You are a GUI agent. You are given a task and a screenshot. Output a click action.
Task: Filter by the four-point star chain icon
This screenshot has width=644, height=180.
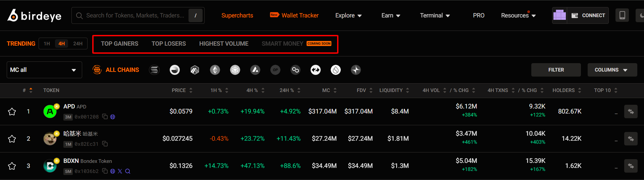pos(356,70)
